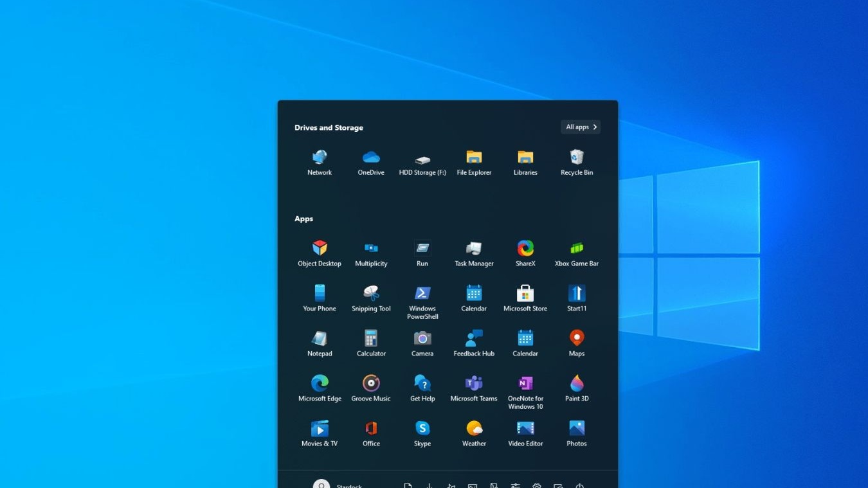Show All apps list
The image size is (868, 488).
point(581,127)
